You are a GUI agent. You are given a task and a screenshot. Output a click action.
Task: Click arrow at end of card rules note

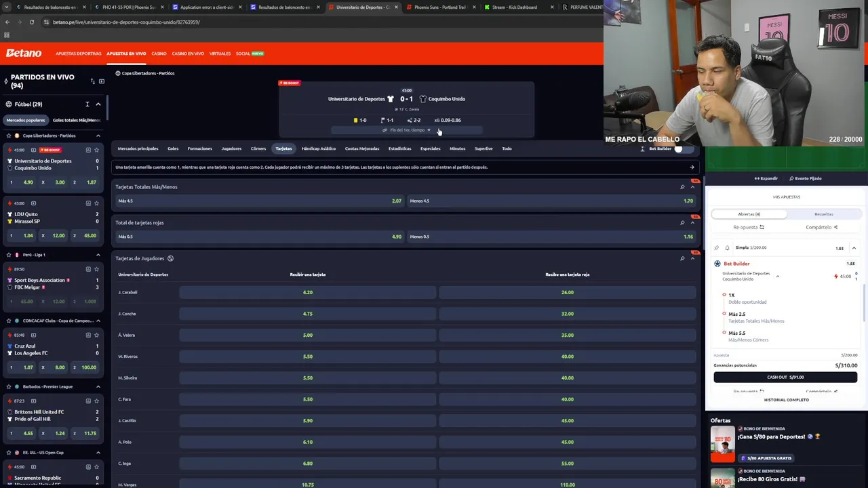pos(692,167)
